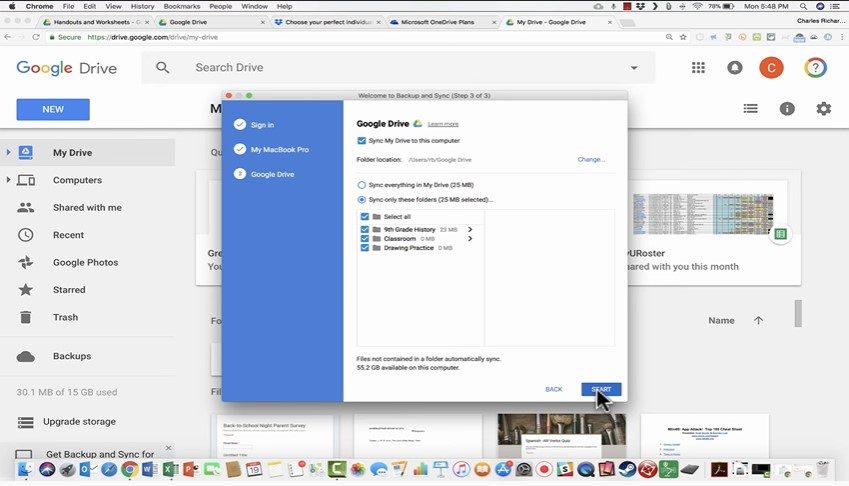849x486 pixels.
Task: Open Learn more link
Action: (443, 124)
